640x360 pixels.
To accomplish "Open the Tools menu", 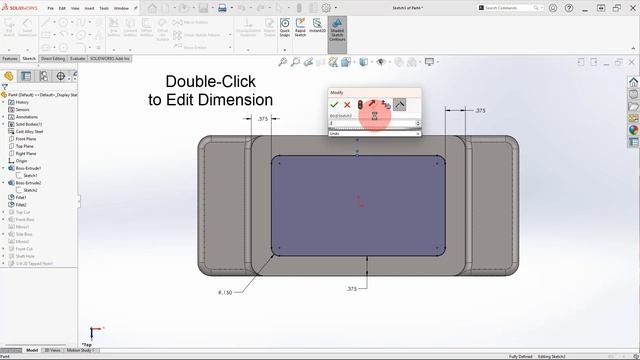I will point(104,8).
